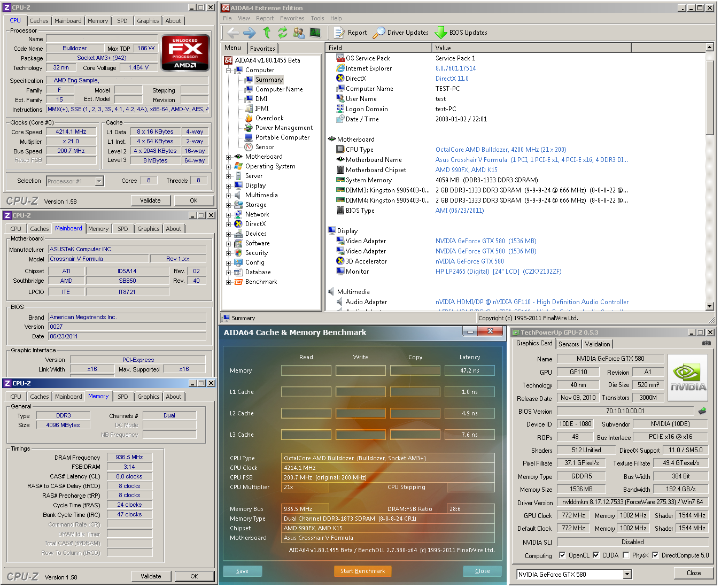Screen dimensions: 721x588
Task: Collapse the Computer tree node
Action: click(228, 71)
